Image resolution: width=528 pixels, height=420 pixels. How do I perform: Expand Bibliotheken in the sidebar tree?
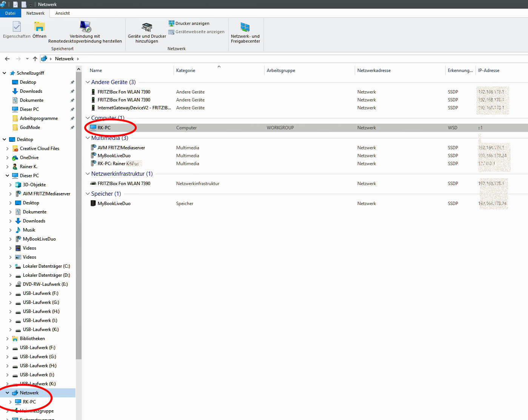pyautogui.click(x=8, y=339)
